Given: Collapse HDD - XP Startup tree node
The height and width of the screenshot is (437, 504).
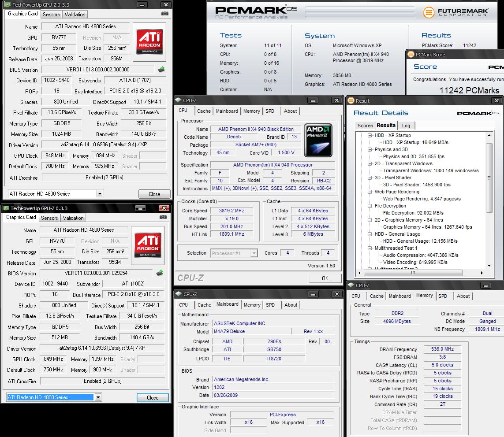Looking at the screenshot, I should [x=370, y=135].
